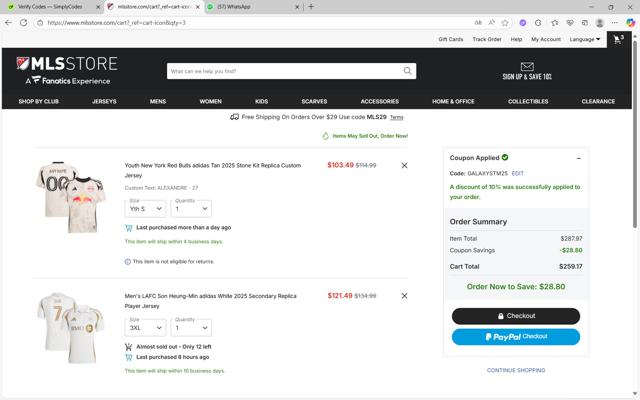Open Quantity dropdown for the LAFC jersey
Screen dimensions: 640x400
coord(191,328)
